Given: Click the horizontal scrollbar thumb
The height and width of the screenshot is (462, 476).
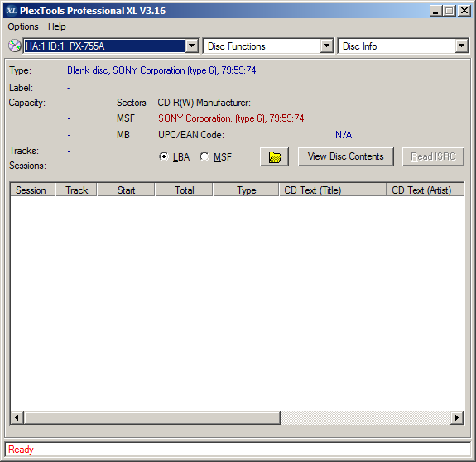Looking at the screenshot, I should click(x=152, y=418).
